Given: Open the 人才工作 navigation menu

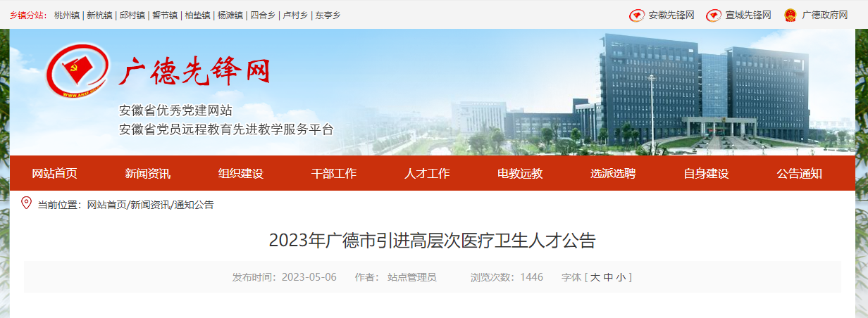Looking at the screenshot, I should [x=427, y=174].
